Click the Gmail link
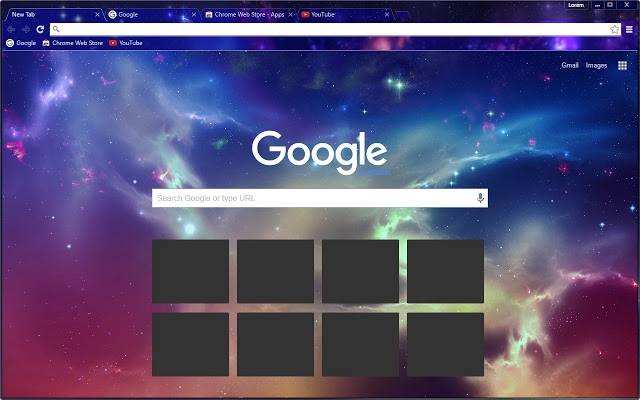 click(x=570, y=65)
